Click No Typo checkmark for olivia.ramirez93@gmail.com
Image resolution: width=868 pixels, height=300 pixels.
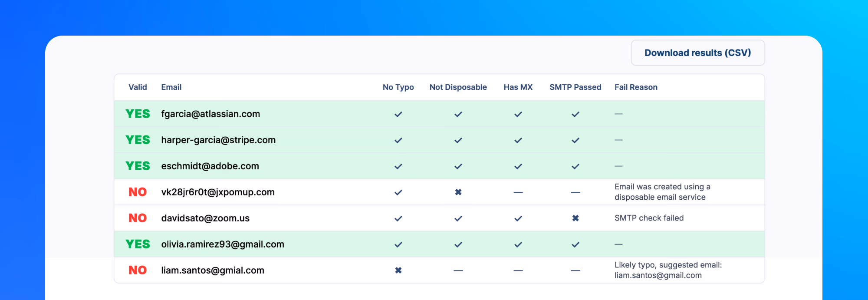[398, 244]
